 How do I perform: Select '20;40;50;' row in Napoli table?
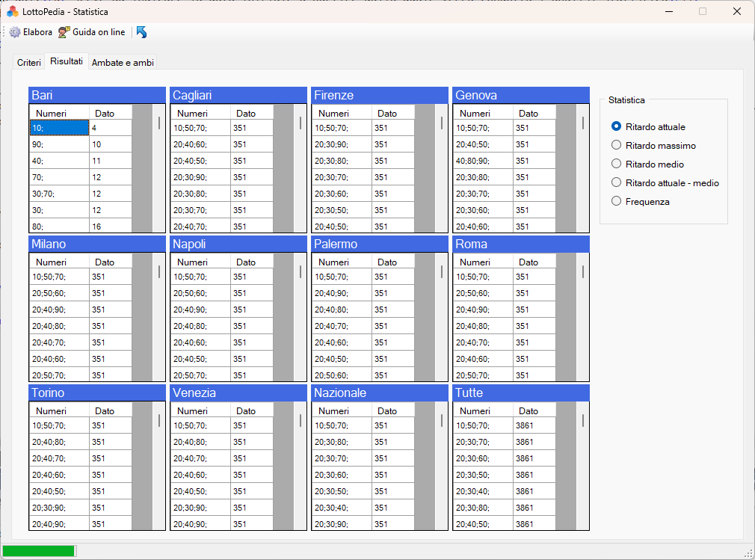click(222, 359)
